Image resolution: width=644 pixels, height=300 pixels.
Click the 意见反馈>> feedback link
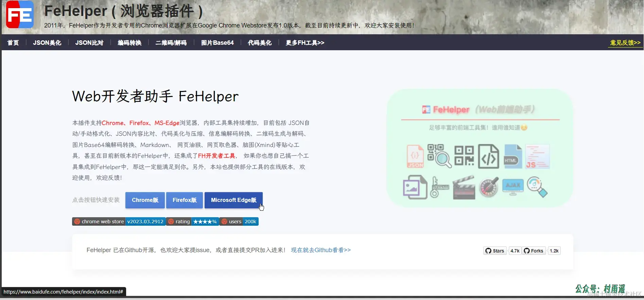(x=625, y=43)
